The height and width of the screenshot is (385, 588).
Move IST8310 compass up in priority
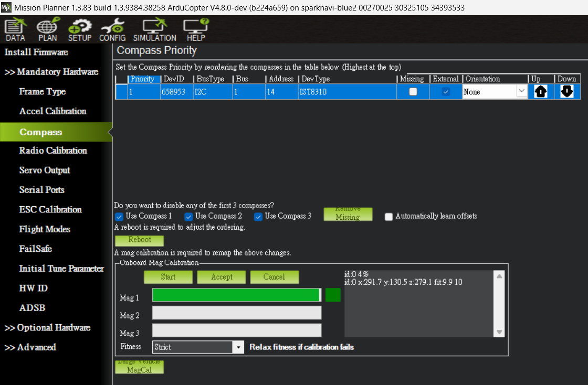(x=540, y=92)
